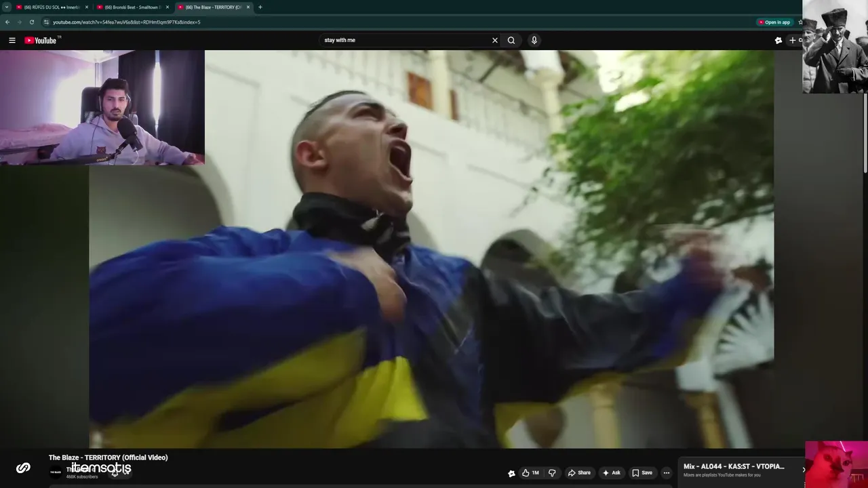
Task: Click the browser forward arrow
Action: (x=19, y=22)
